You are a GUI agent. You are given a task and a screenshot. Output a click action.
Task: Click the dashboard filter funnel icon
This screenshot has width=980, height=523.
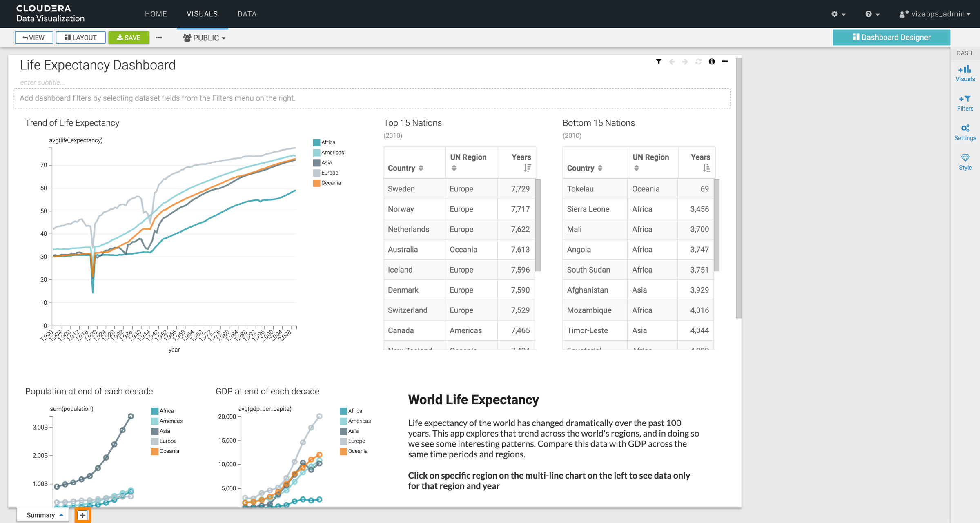(x=659, y=62)
